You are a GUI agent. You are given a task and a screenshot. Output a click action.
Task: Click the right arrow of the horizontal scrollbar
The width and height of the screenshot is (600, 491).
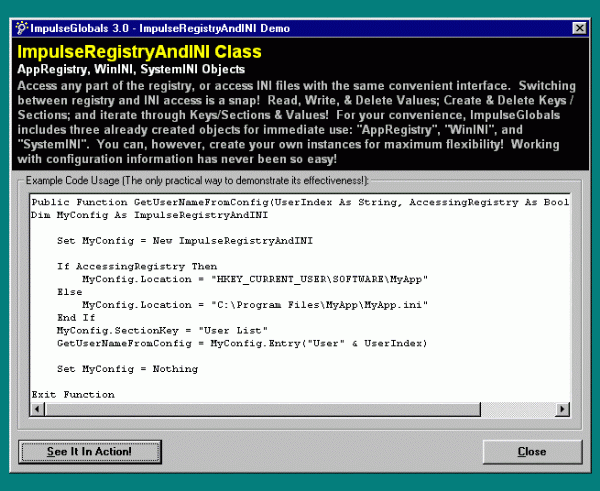(x=562, y=409)
